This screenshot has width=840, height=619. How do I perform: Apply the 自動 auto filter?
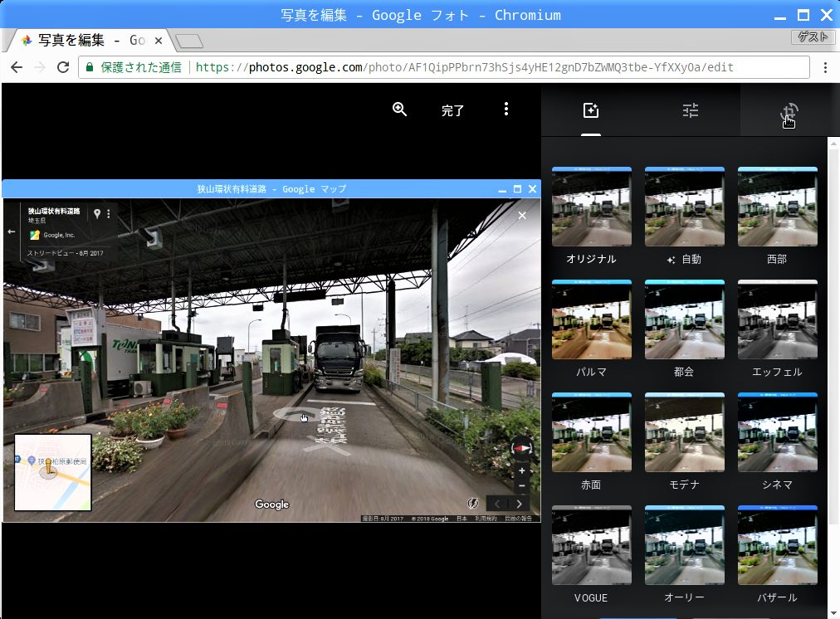click(684, 207)
